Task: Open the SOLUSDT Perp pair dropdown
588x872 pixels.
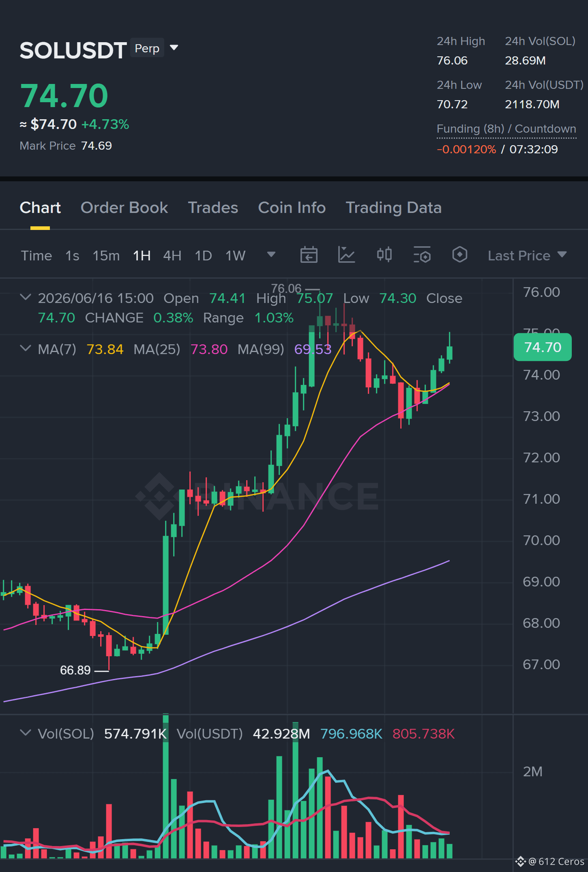Action: (x=174, y=48)
